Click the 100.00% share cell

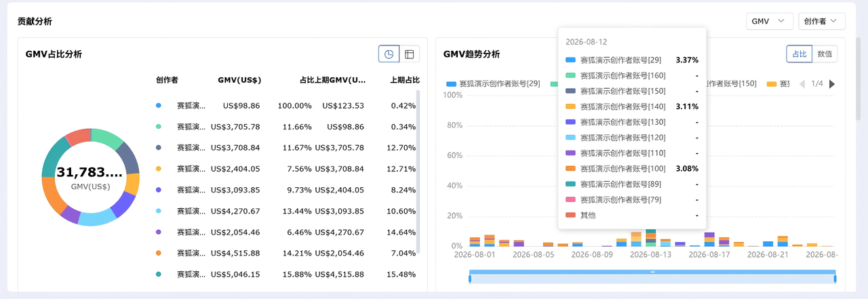[294, 106]
